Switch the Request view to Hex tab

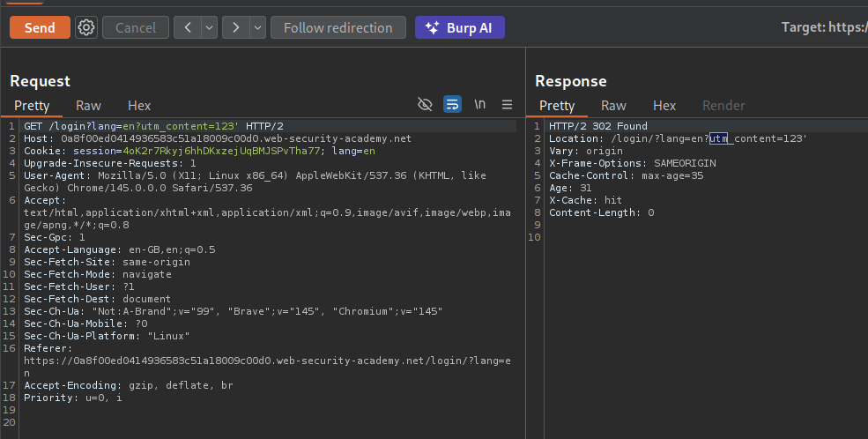point(139,106)
